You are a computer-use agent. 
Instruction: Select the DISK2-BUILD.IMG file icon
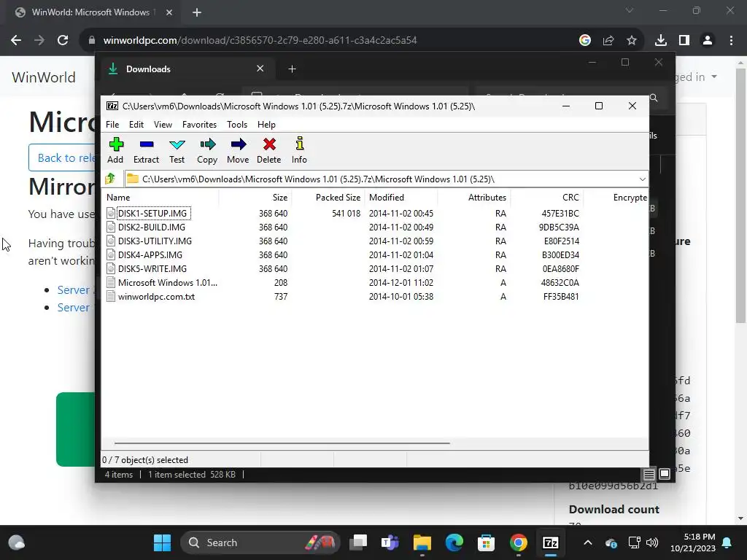pyautogui.click(x=111, y=227)
